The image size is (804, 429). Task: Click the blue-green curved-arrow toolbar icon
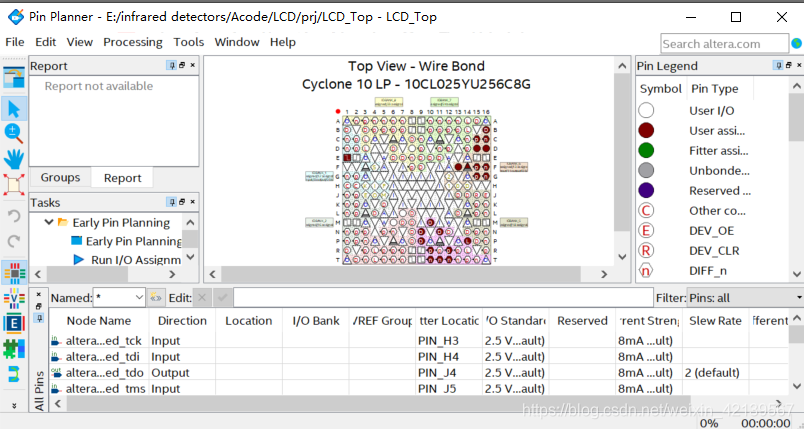point(14,374)
